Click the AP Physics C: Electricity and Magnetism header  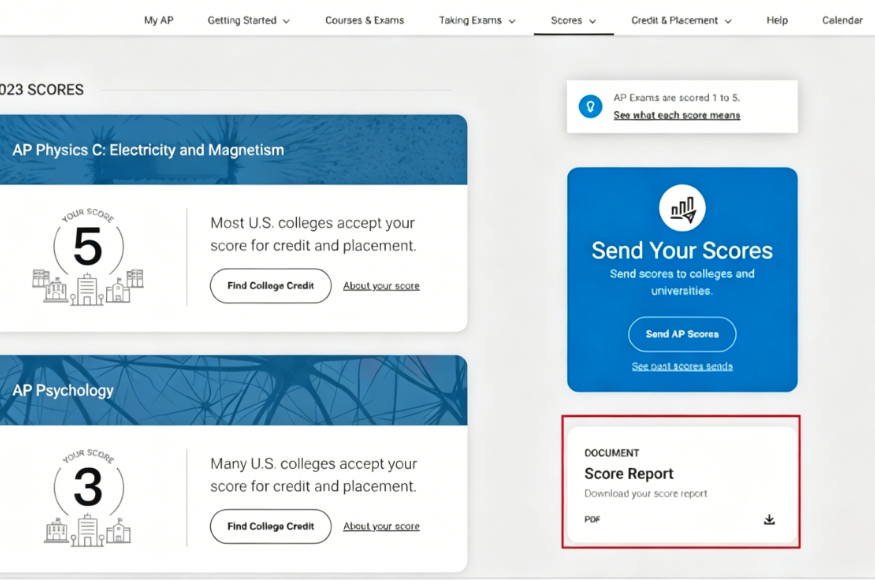pos(233,150)
